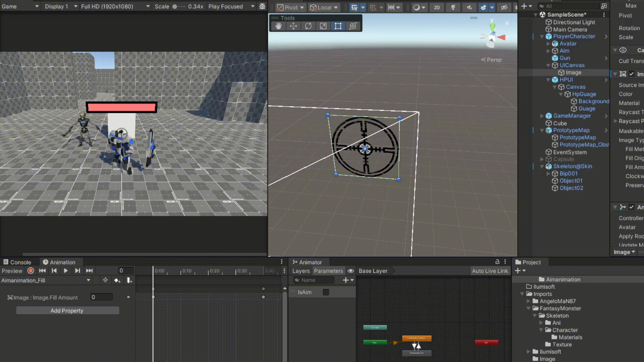
Task: Play the animation clip
Action: [66, 270]
